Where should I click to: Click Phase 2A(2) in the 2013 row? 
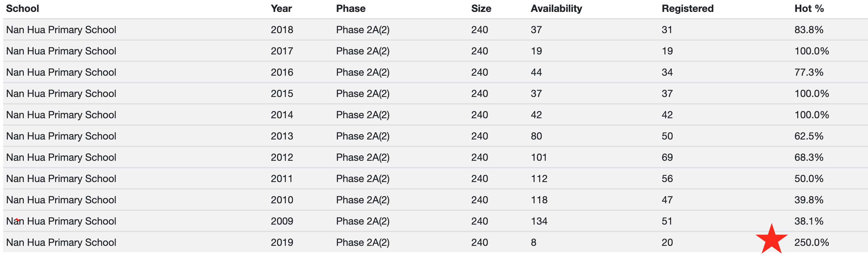(x=363, y=136)
